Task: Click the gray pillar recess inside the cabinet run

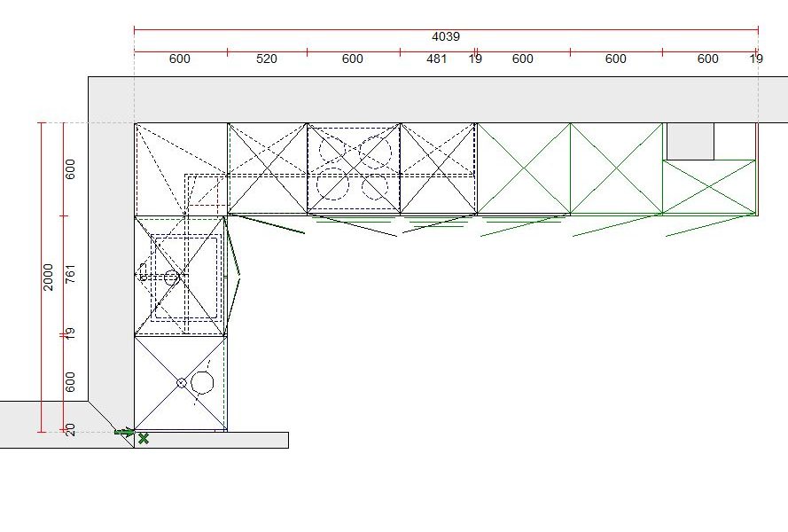Action: pos(690,141)
